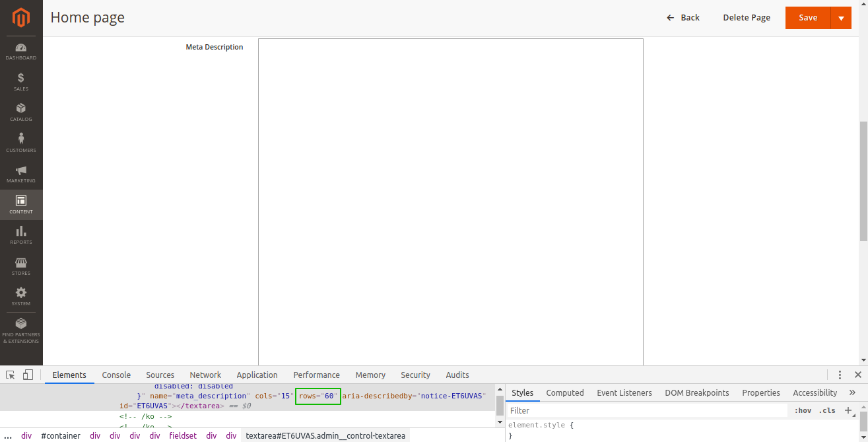The height and width of the screenshot is (442, 868).
Task: Activate DevTools inspect element picker
Action: (11, 375)
